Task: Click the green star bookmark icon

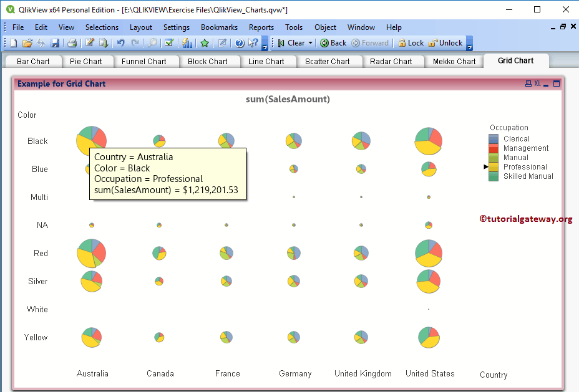Action: (x=204, y=42)
